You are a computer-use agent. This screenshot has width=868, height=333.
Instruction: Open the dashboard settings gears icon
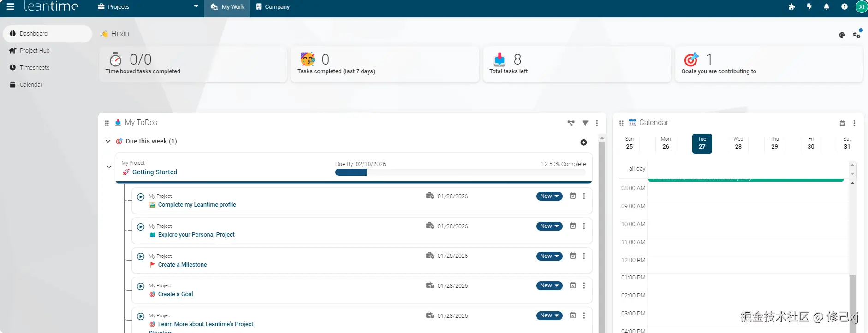click(x=857, y=35)
